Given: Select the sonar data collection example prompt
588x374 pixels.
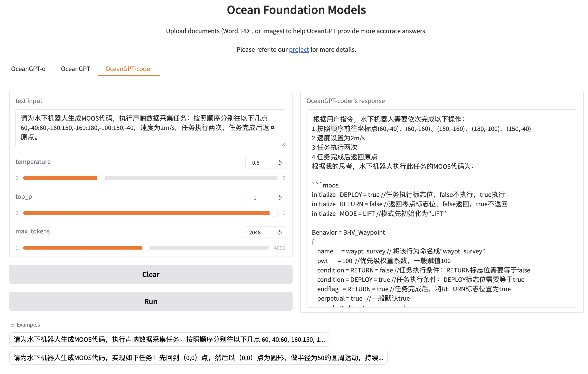Looking at the screenshot, I should coord(169,340).
